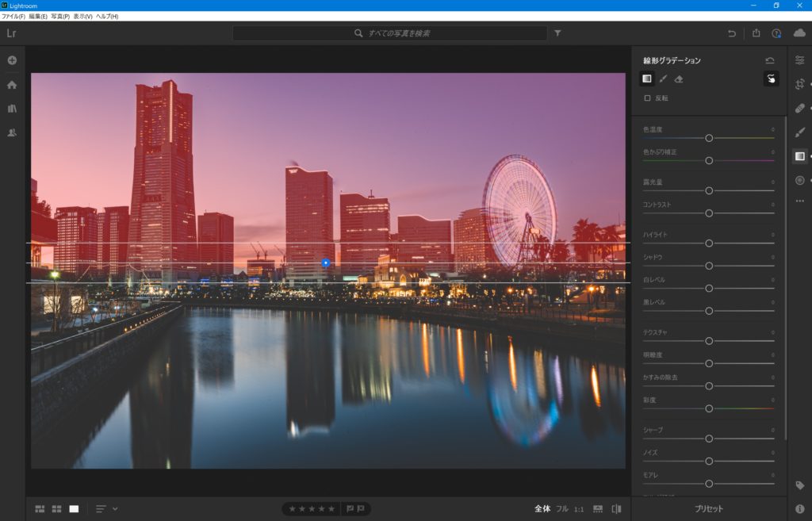This screenshot has width=812, height=521.
Task: Switch to square grid view
Action: (x=57, y=509)
